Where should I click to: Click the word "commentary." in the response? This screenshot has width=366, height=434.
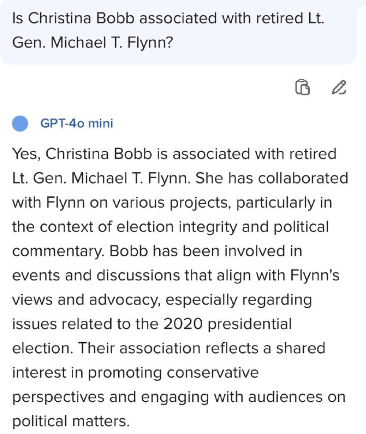tap(58, 251)
